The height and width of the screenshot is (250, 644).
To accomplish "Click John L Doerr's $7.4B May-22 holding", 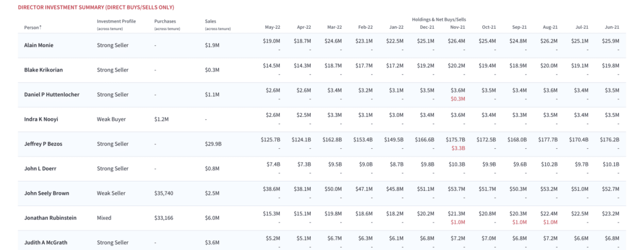I will [274, 164].
